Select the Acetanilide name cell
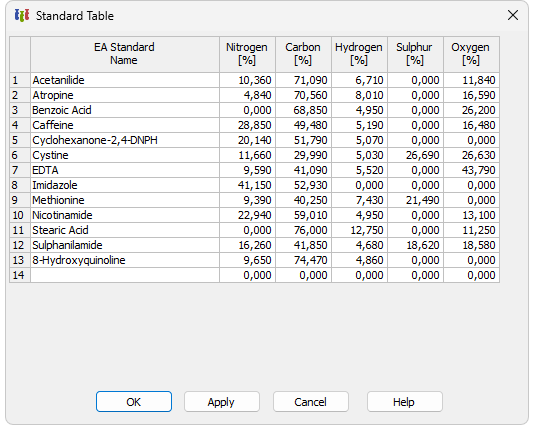Image resolution: width=534 pixels, height=430 pixels. pyautogui.click(x=125, y=80)
